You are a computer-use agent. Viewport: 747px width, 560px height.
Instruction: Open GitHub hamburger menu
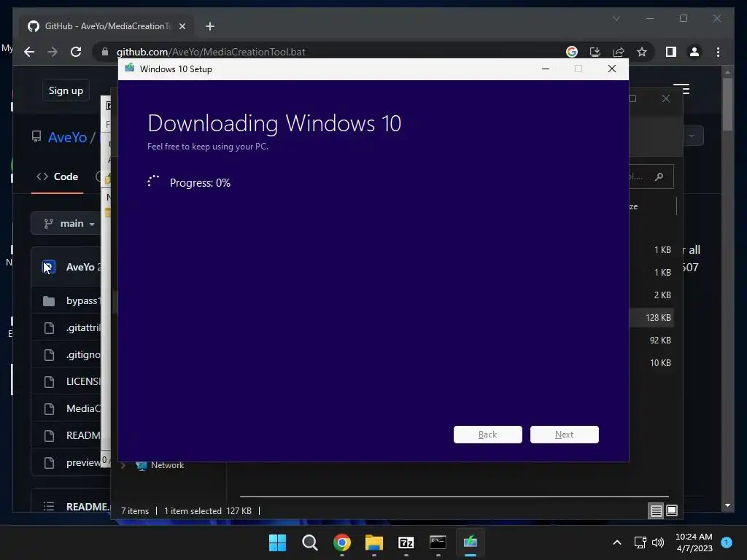(681, 89)
